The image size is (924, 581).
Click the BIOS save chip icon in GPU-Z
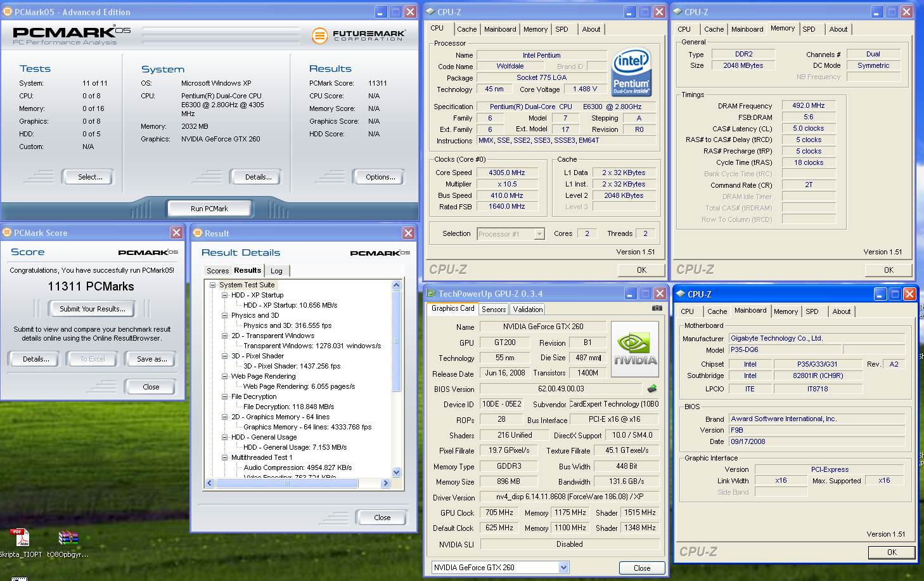(651, 389)
